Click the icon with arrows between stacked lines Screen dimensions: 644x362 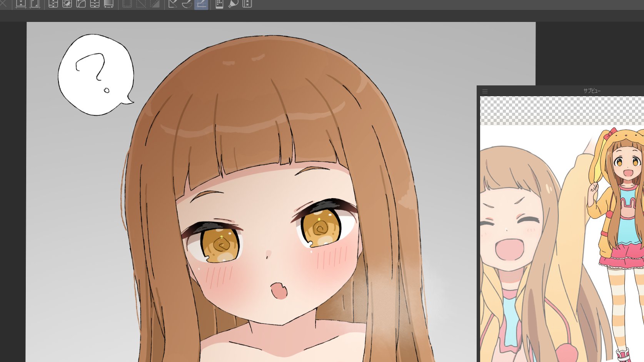[95, 4]
